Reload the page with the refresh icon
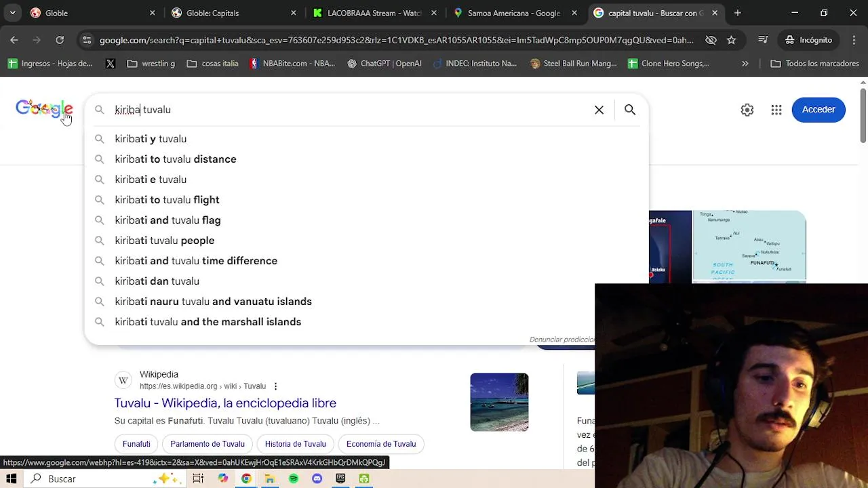The image size is (868, 488). tap(60, 40)
